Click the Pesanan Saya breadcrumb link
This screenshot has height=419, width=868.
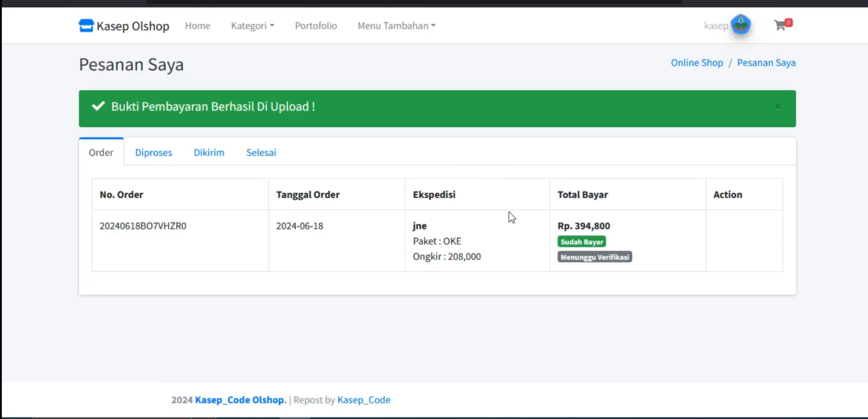[x=766, y=63]
